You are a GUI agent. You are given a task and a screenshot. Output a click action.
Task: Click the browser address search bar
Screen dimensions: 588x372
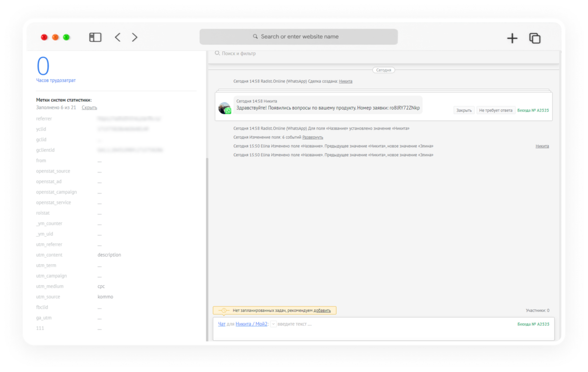[299, 37]
